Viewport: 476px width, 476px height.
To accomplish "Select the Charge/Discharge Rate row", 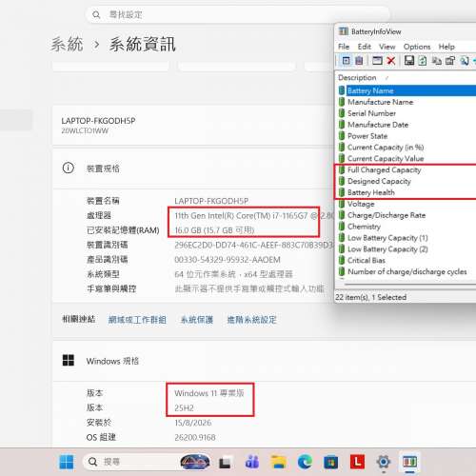I will [x=407, y=215].
